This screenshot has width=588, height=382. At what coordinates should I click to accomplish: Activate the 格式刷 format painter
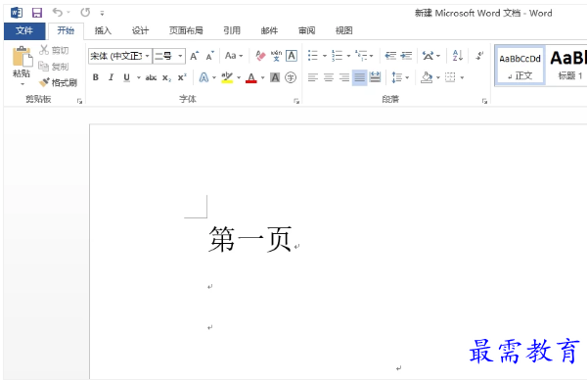click(x=58, y=82)
